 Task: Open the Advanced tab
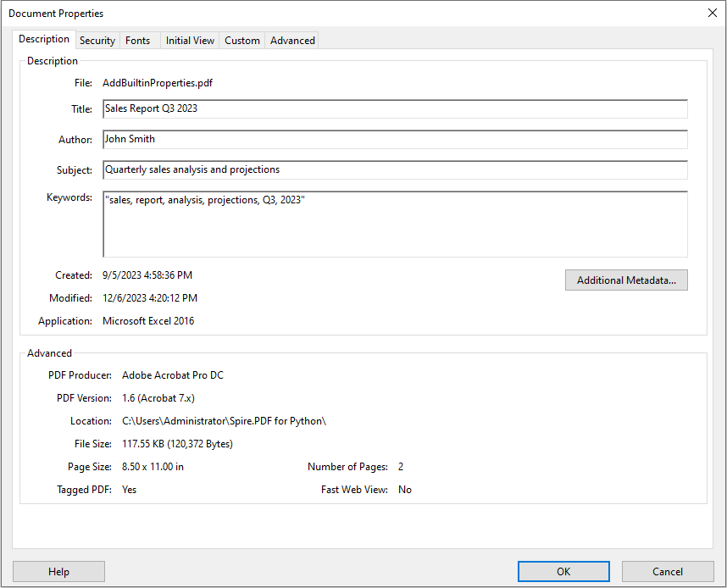tap(291, 40)
